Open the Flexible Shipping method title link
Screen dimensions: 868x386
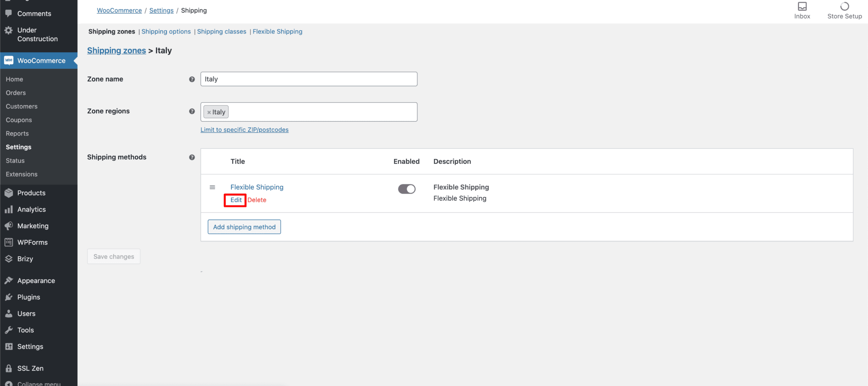(x=257, y=187)
